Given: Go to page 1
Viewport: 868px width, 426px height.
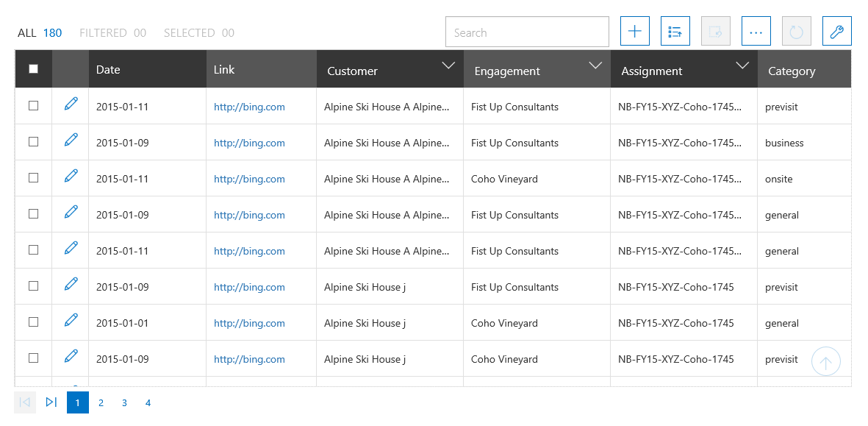Looking at the screenshot, I should click(77, 402).
